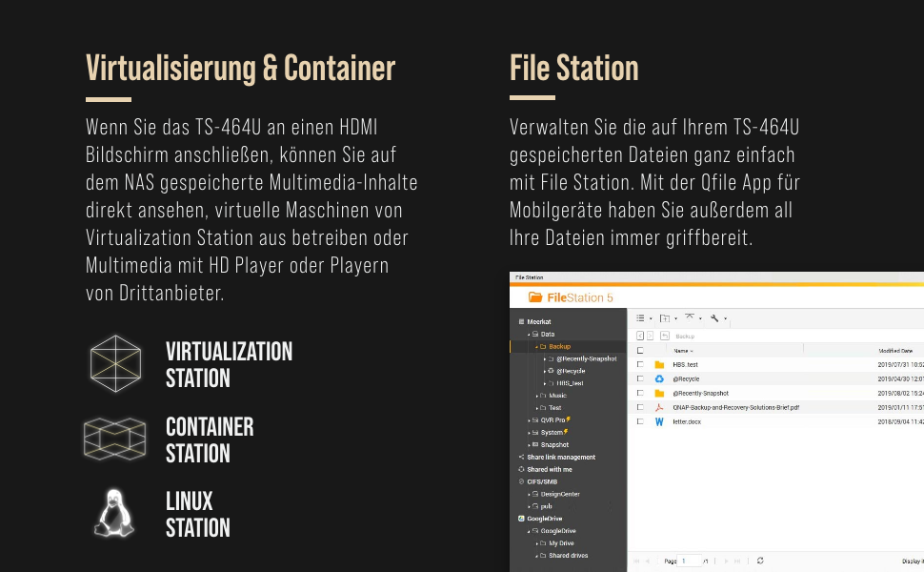Viewport: 924px width, 572px height.
Task: Expand the My Drive folder arrow
Action: click(536, 543)
